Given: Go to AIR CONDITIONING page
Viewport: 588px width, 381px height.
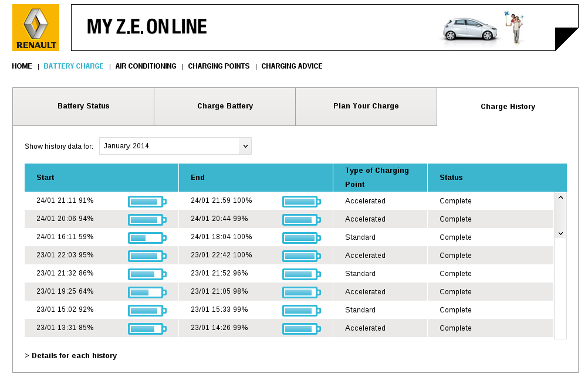Looking at the screenshot, I should [x=146, y=66].
